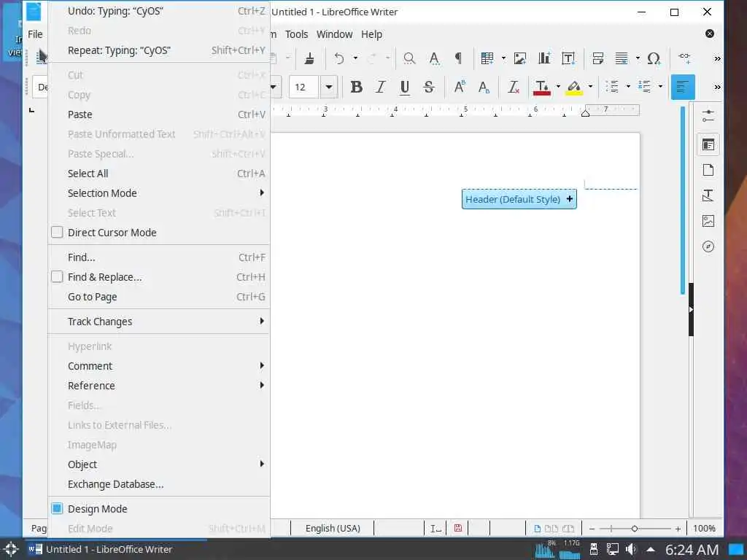
Task: Click zoom out minus button
Action: tap(592, 529)
